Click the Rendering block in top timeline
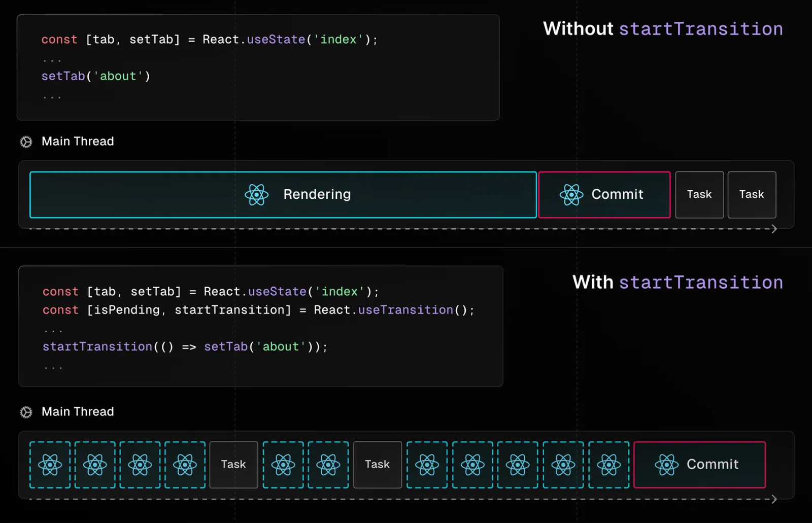Screen dimensions: 812x523 click(283, 195)
